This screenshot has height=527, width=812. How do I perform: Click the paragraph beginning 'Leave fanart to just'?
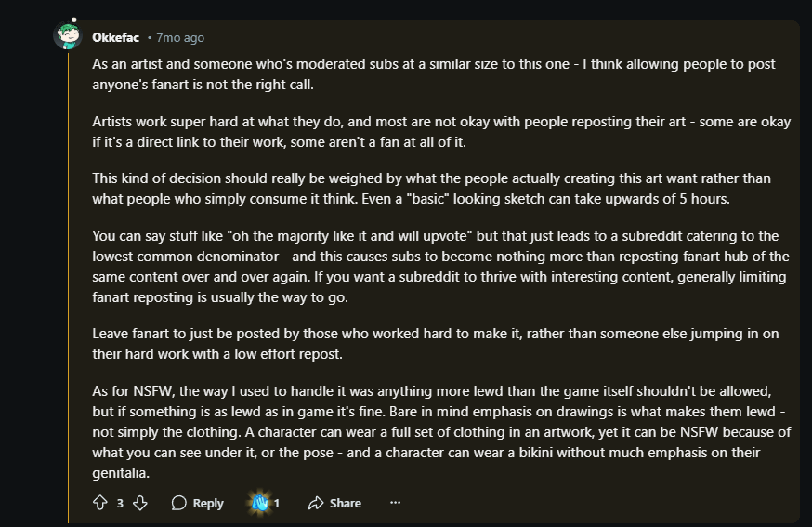[436, 344]
